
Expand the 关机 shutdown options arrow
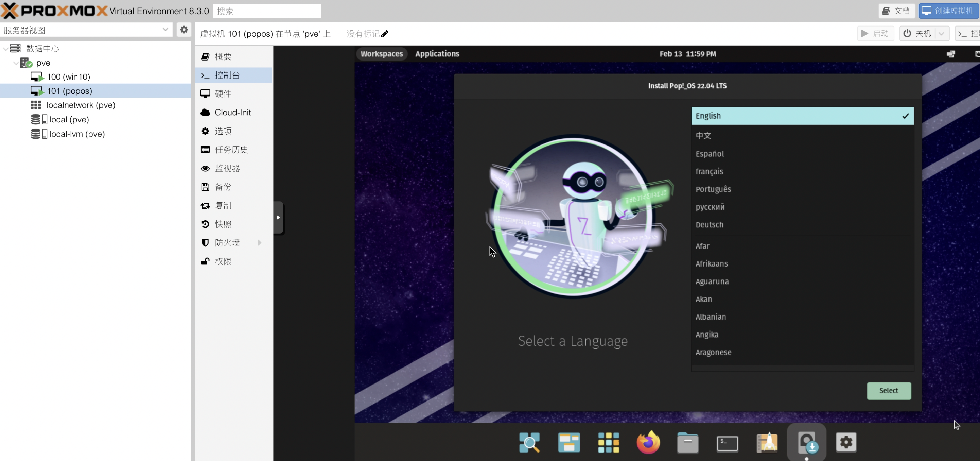[941, 34]
